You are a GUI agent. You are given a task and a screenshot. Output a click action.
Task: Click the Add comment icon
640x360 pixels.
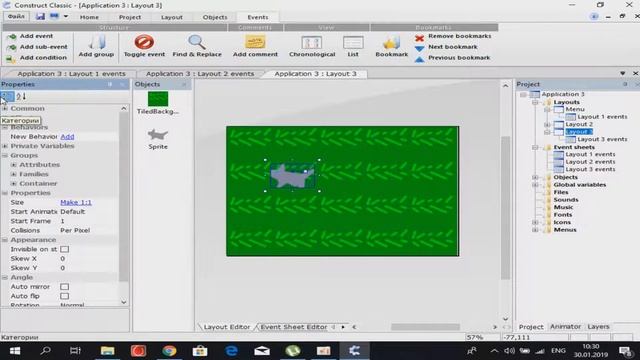[255, 42]
